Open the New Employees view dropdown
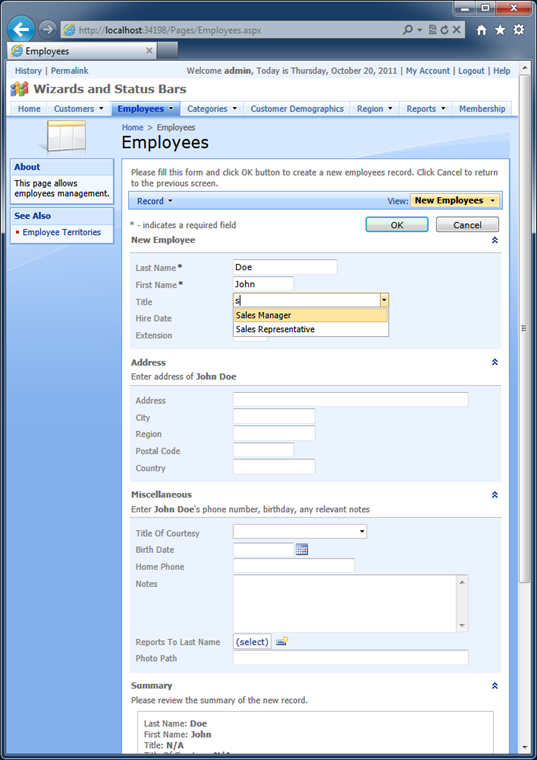The width and height of the screenshot is (537, 760). tap(455, 201)
